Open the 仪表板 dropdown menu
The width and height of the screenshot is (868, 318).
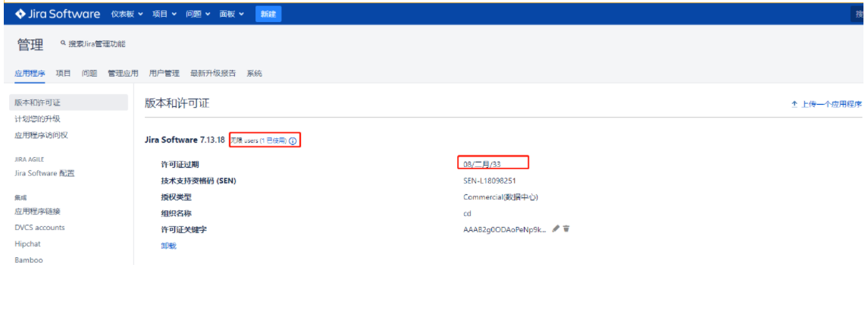point(127,14)
